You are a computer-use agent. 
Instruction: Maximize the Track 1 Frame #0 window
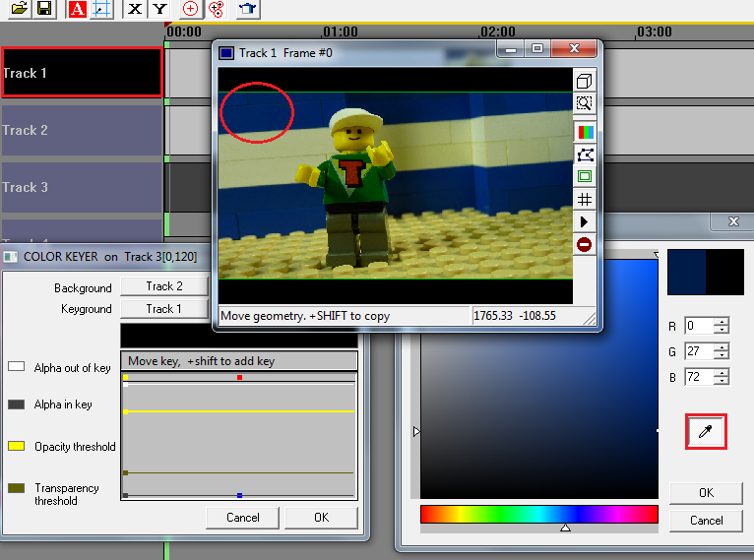[x=537, y=48]
